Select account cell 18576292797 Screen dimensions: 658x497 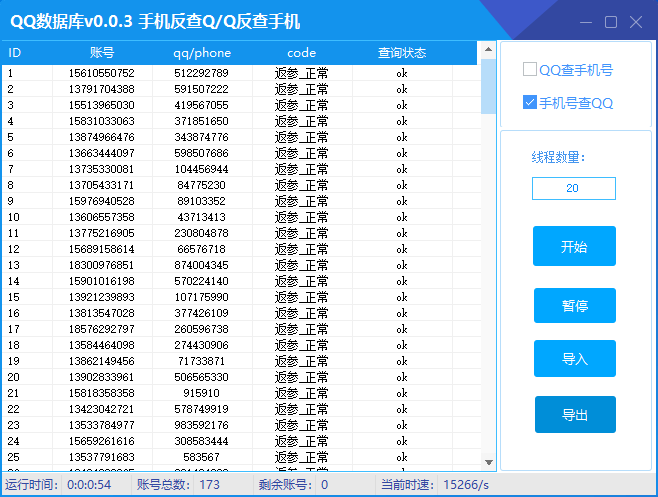click(x=102, y=329)
